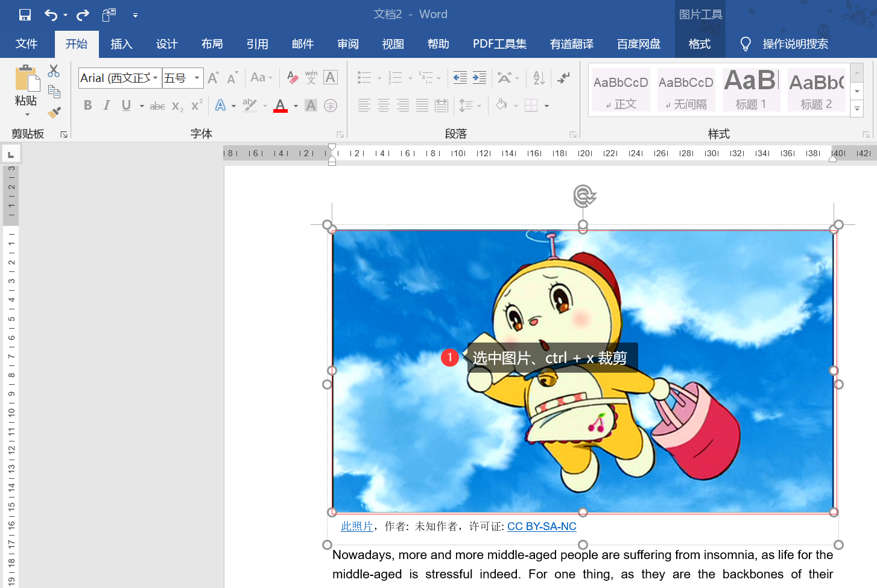Click the CC BY-SA-NC license link
The height and width of the screenshot is (588, 877).
(x=542, y=526)
